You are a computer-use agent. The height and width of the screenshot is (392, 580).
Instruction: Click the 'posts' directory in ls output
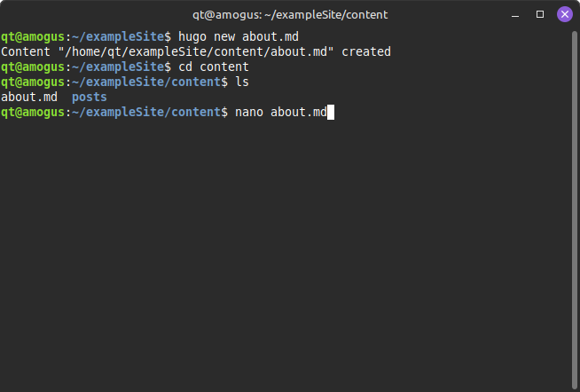(89, 97)
